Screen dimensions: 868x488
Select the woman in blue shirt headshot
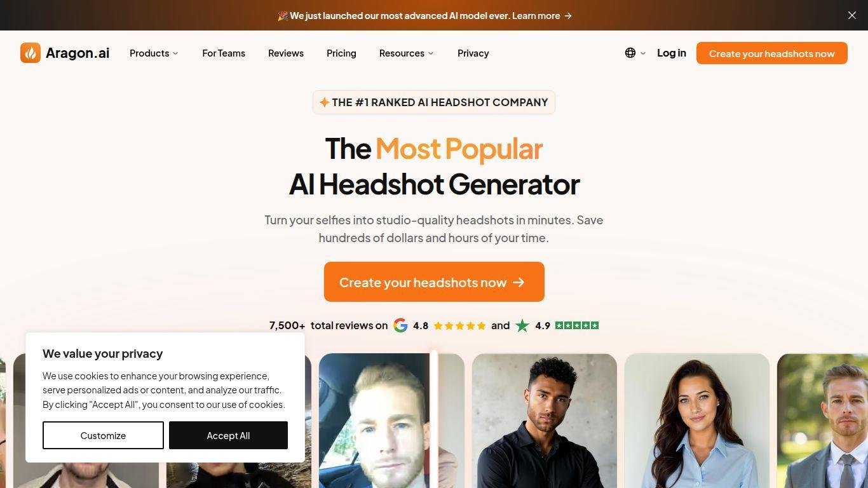697,421
